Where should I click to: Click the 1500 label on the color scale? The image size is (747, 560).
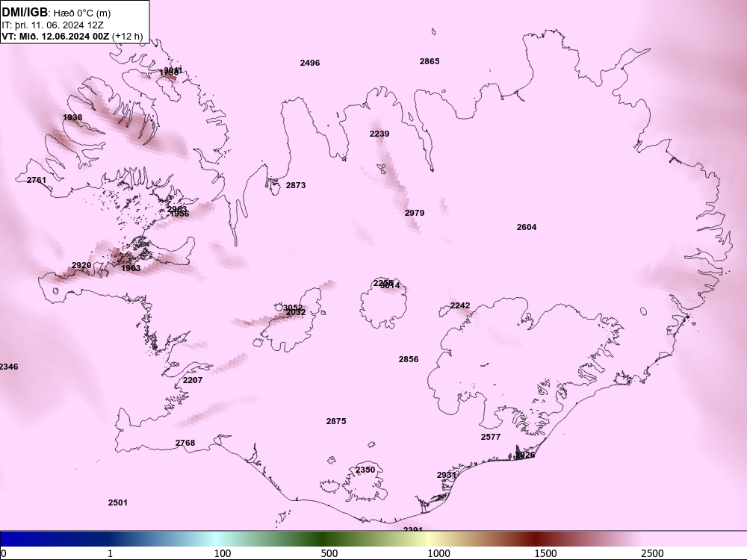click(545, 553)
